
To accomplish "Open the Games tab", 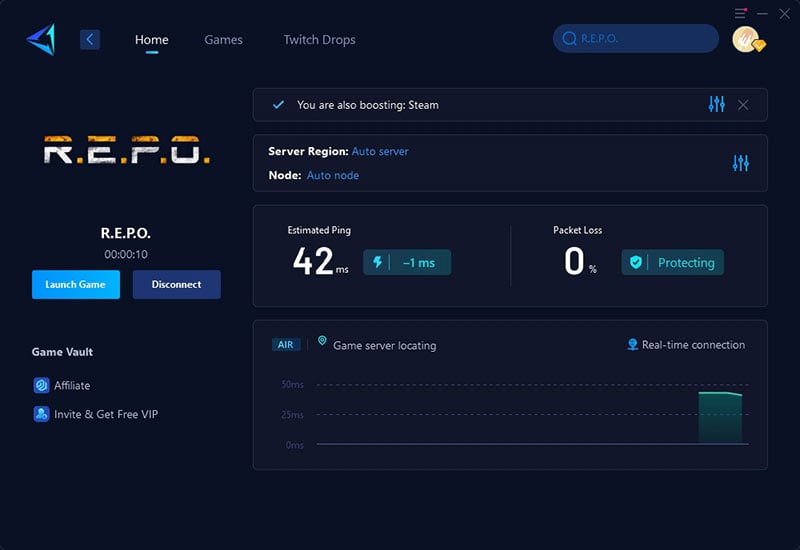I will [223, 40].
